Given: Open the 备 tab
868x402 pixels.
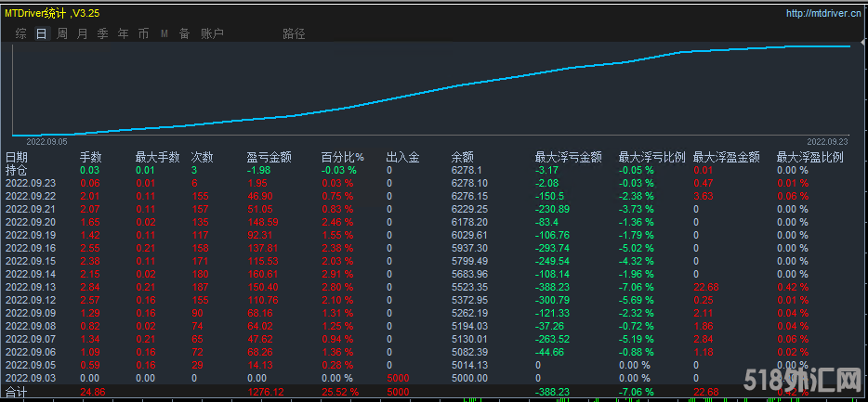Looking at the screenshot, I should 184,33.
